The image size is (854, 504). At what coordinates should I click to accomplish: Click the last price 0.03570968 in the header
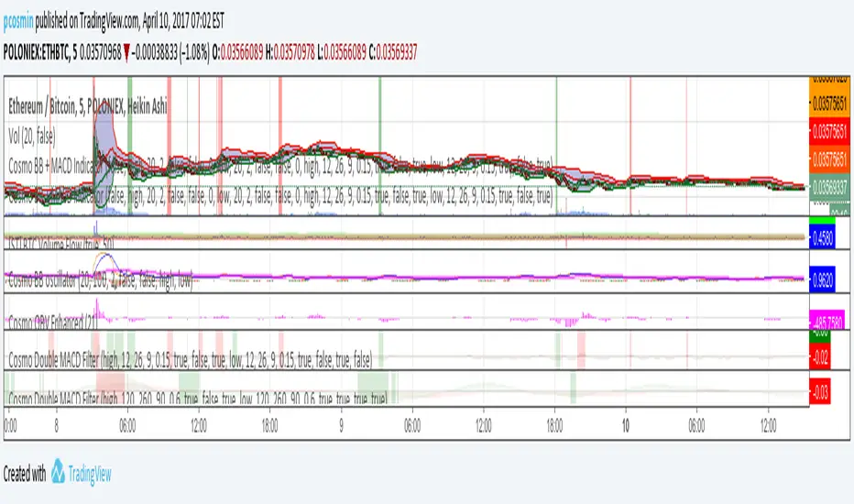tap(101, 53)
